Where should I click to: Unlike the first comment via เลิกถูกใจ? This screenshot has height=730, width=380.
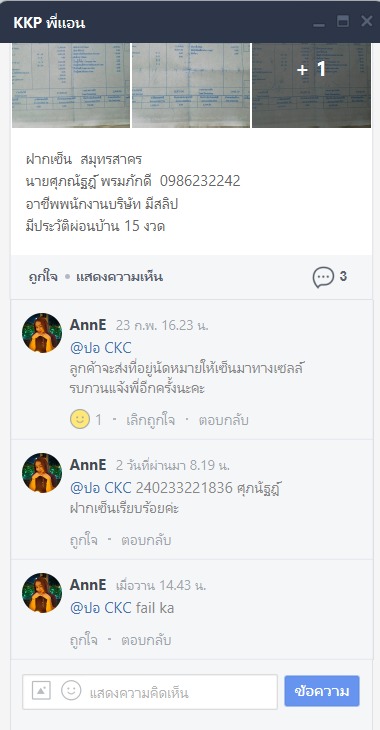click(x=150, y=420)
